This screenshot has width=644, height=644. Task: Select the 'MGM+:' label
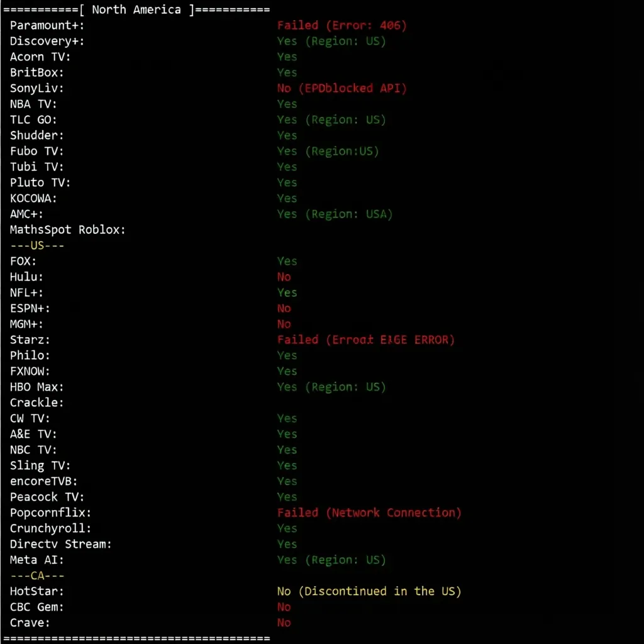click(x=26, y=324)
